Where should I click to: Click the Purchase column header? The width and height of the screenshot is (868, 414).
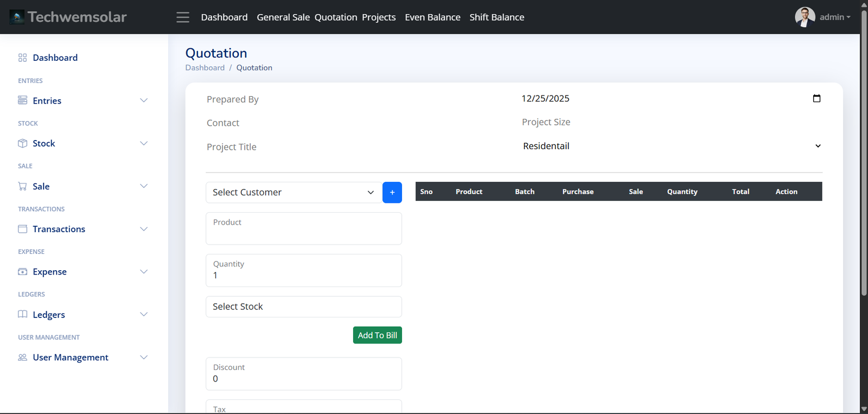(578, 192)
